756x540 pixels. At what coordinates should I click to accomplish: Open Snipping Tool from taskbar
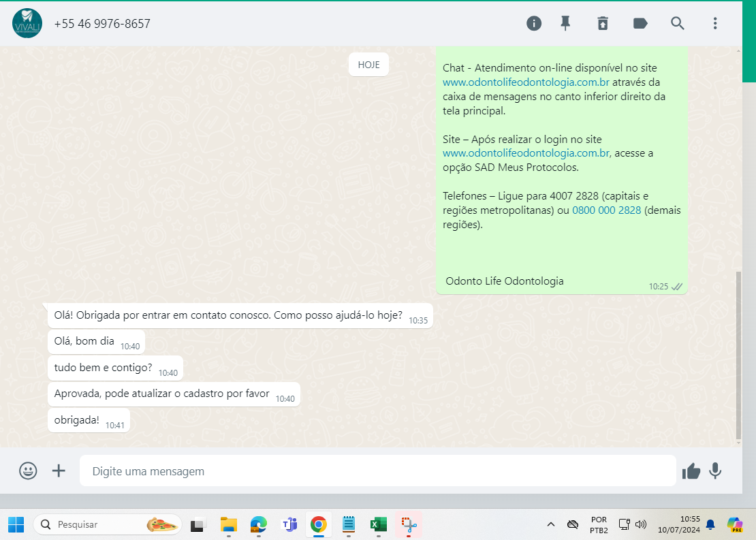[409, 524]
